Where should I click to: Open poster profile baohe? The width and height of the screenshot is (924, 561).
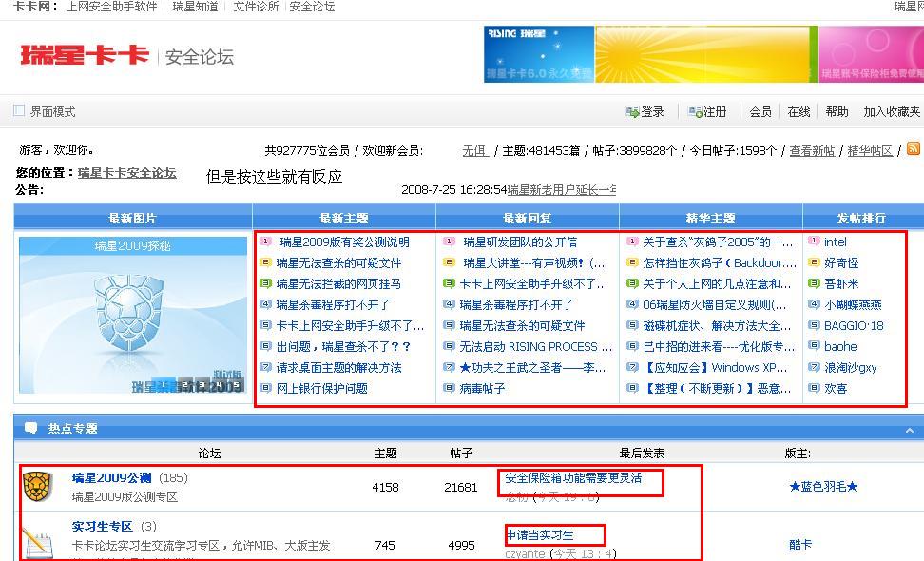tap(840, 346)
